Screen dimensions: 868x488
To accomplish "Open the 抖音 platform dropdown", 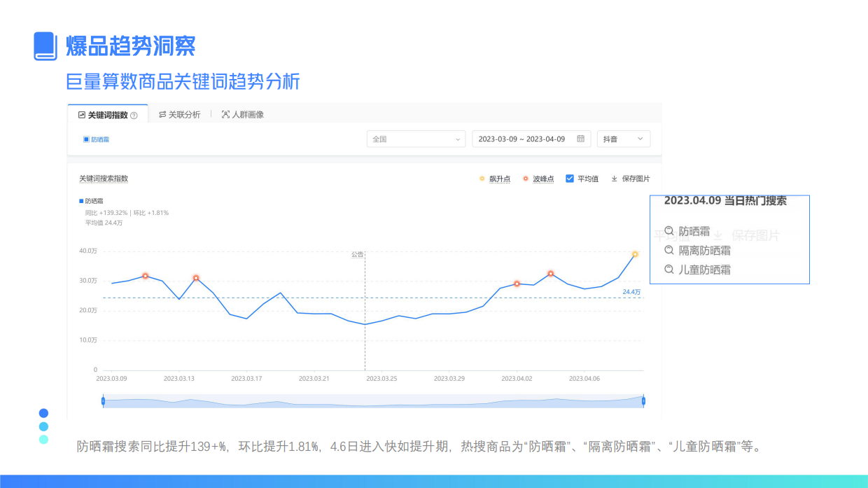I will 623,139.
